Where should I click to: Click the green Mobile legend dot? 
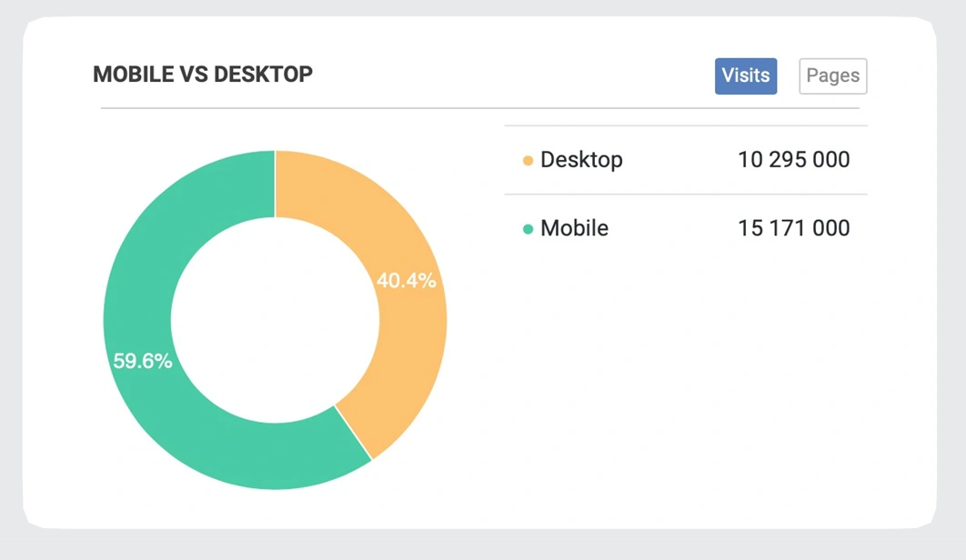(x=528, y=230)
